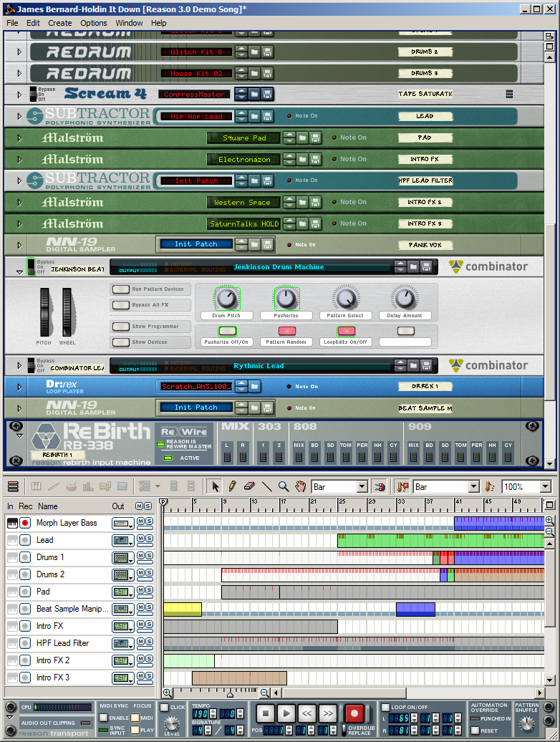Click Run Pattern Devices button
This screenshot has width=560, height=742.
120,289
